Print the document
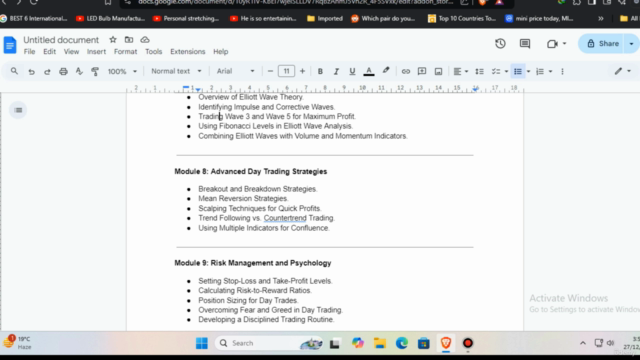 (x=63, y=71)
